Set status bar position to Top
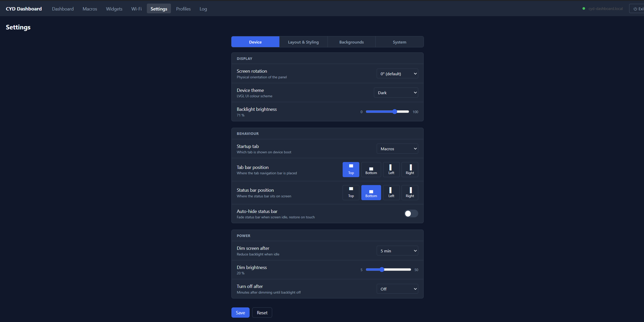 tap(351, 192)
